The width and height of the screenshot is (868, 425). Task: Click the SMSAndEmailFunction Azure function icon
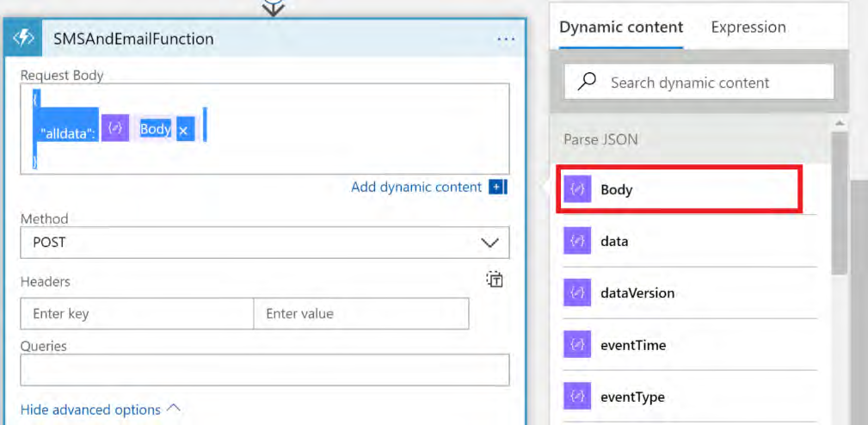pyautogui.click(x=22, y=39)
